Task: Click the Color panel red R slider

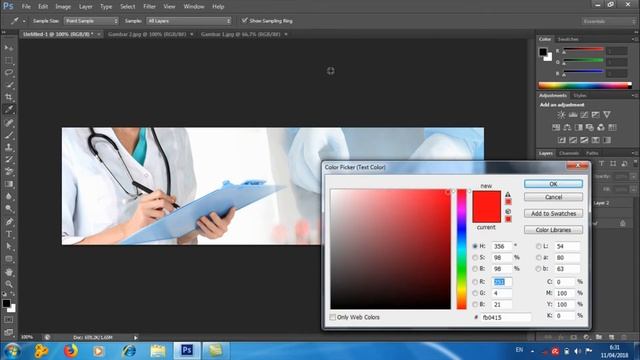Action: coord(584,49)
